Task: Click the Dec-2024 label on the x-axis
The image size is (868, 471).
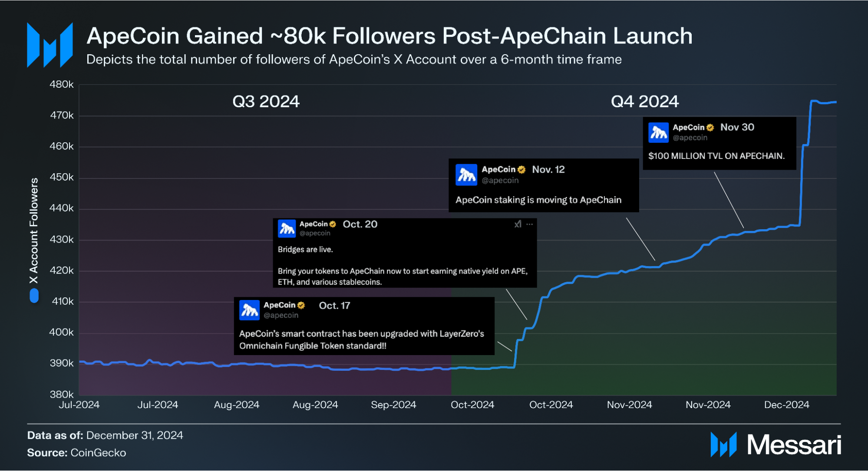Action: 786,405
